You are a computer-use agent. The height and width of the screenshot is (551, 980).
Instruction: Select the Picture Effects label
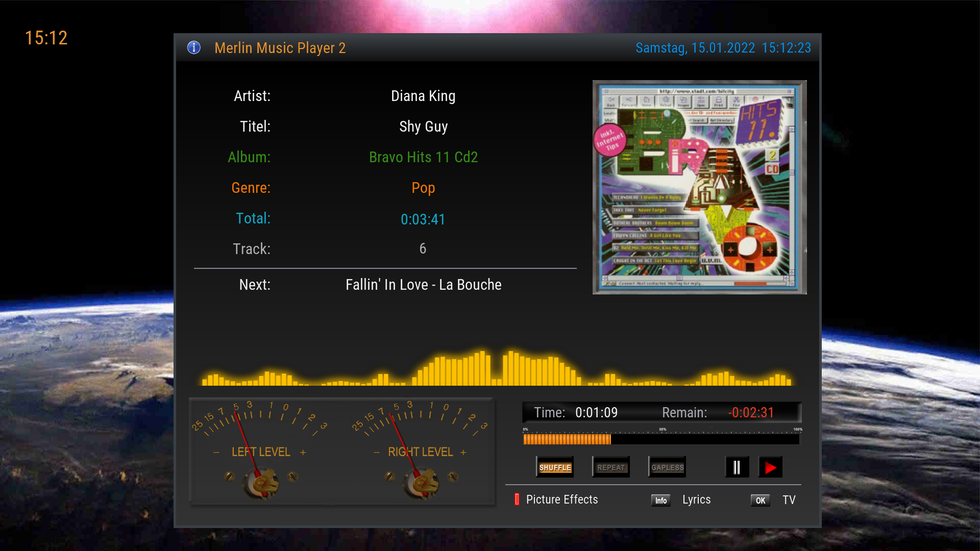click(562, 499)
